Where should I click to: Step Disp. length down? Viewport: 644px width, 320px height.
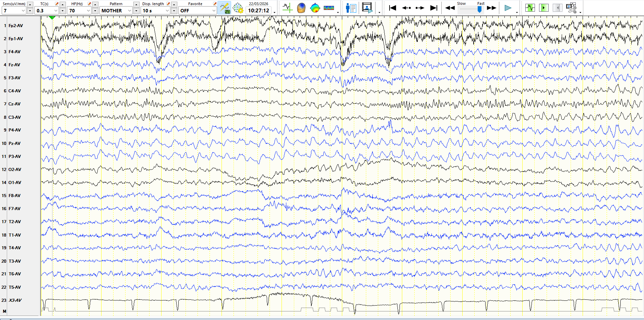[174, 11]
